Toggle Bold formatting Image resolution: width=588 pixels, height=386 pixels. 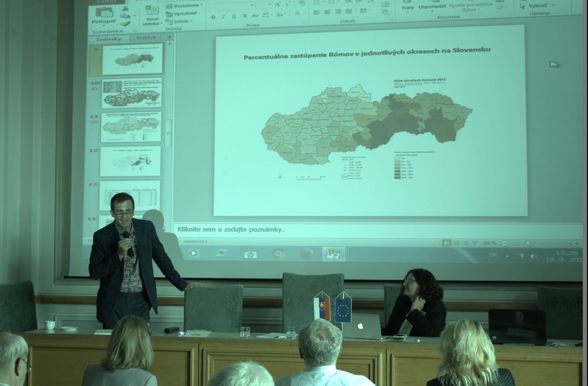213,17
